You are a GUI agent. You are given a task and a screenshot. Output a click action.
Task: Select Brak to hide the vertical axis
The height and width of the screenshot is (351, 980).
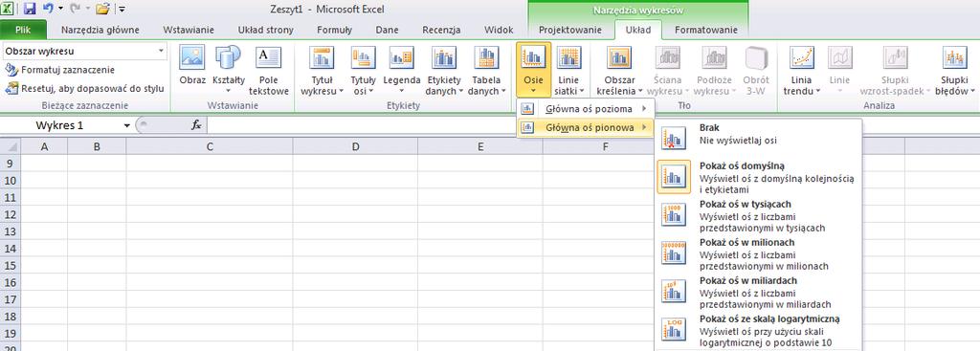pyautogui.click(x=758, y=134)
